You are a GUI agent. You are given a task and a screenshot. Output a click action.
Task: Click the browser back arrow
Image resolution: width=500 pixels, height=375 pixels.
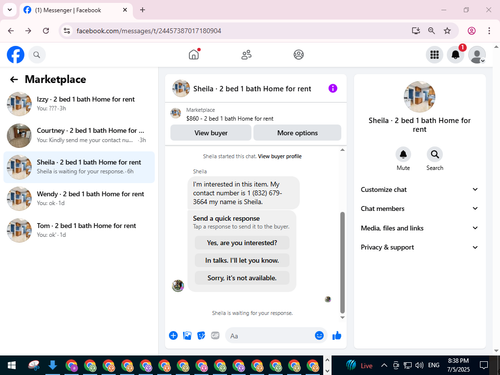pos(11,31)
